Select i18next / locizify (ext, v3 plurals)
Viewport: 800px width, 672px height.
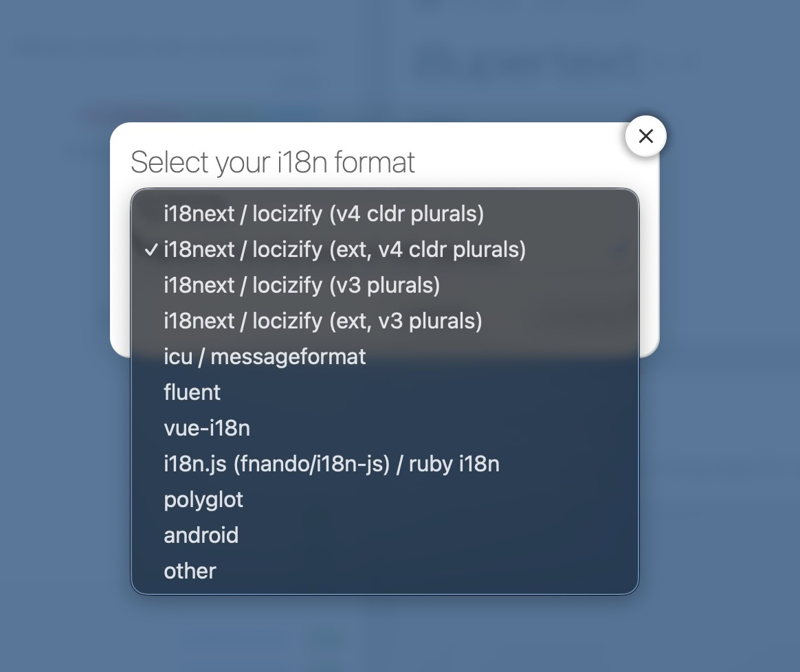pyautogui.click(x=323, y=321)
